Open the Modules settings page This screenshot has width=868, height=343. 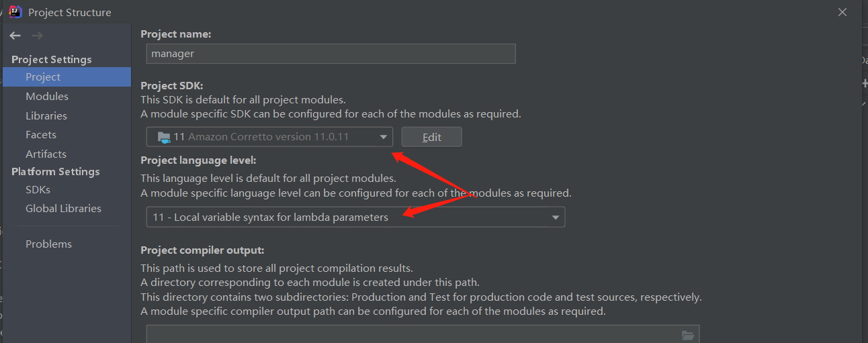tap(47, 97)
